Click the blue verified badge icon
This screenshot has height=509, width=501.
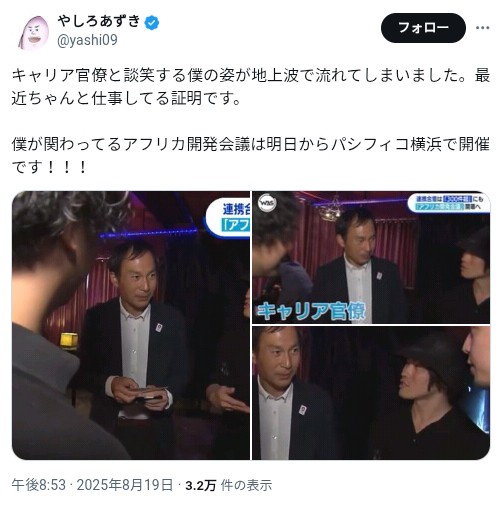pos(152,23)
